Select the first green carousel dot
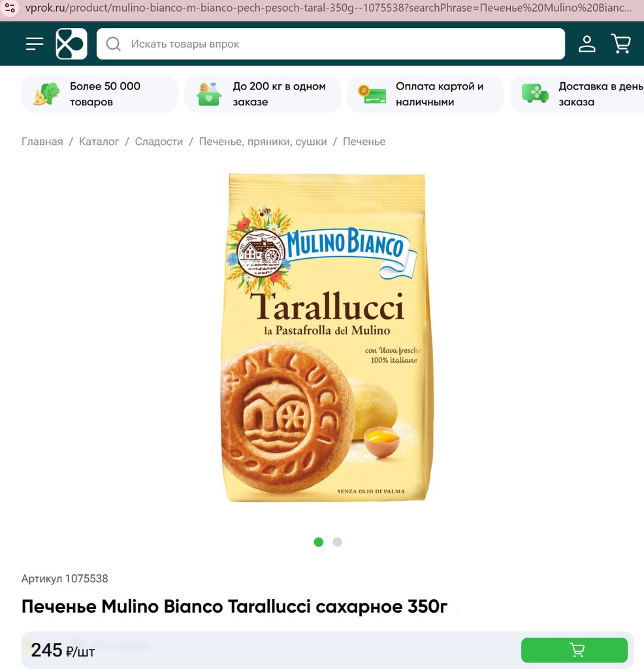 [319, 542]
